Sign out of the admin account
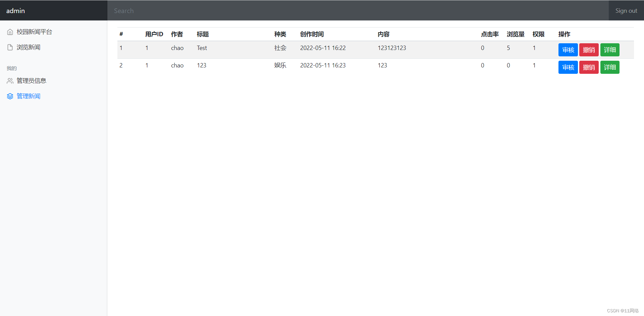644x316 pixels. coord(626,11)
